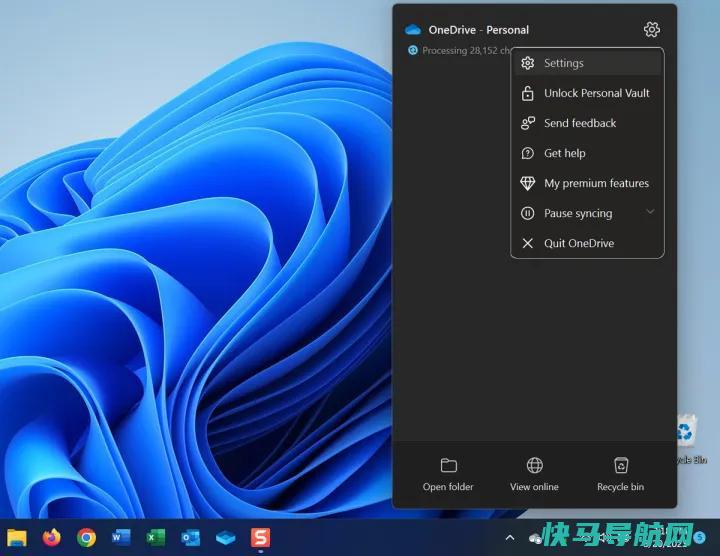Click the OneDrive cloud tray icon

pyautogui.click(x=535, y=538)
